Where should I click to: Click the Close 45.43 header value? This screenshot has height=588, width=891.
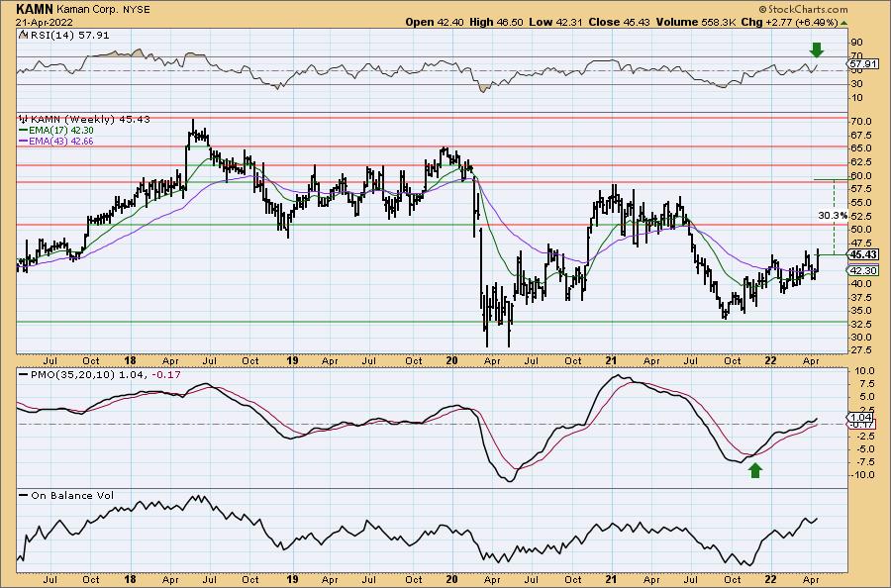tap(620, 22)
